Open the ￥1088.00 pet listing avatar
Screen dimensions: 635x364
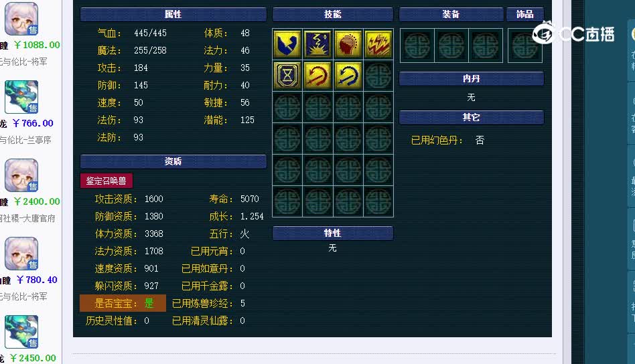coord(21,19)
